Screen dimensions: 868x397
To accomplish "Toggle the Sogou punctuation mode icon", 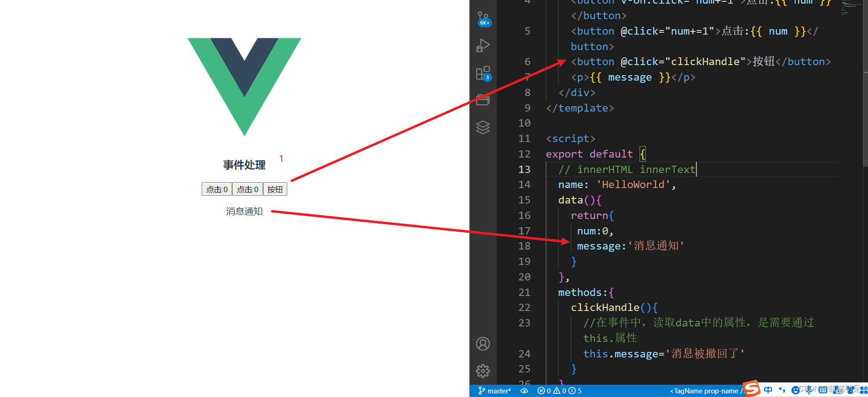I will [x=782, y=390].
